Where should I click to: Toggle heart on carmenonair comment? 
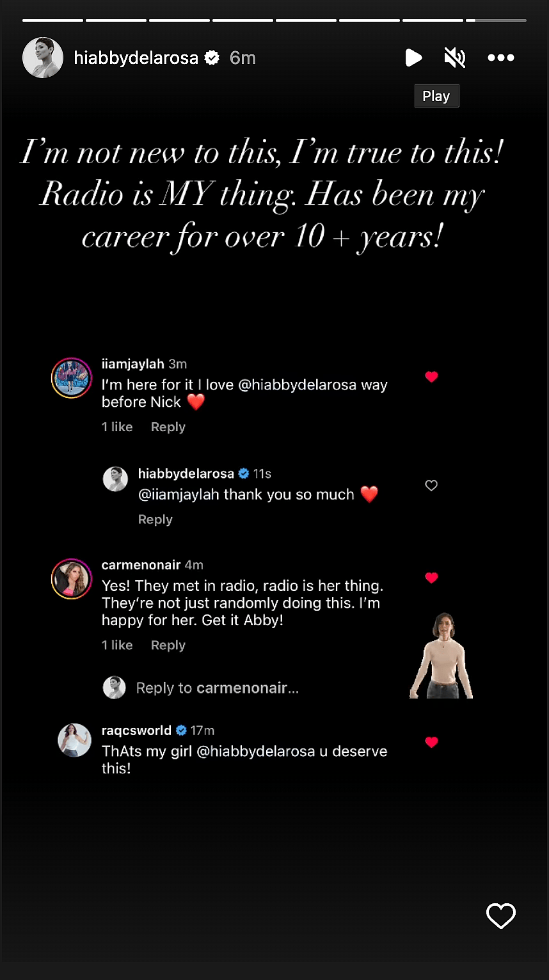pos(431,578)
